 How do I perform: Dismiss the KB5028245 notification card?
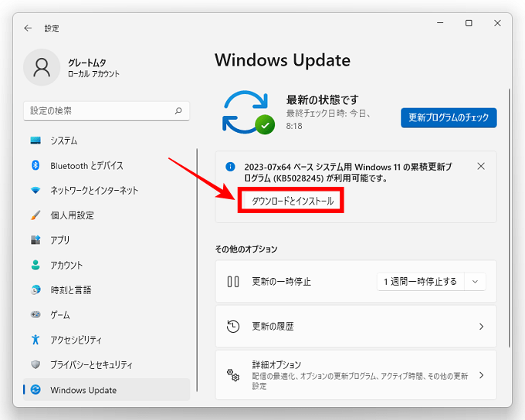point(481,166)
